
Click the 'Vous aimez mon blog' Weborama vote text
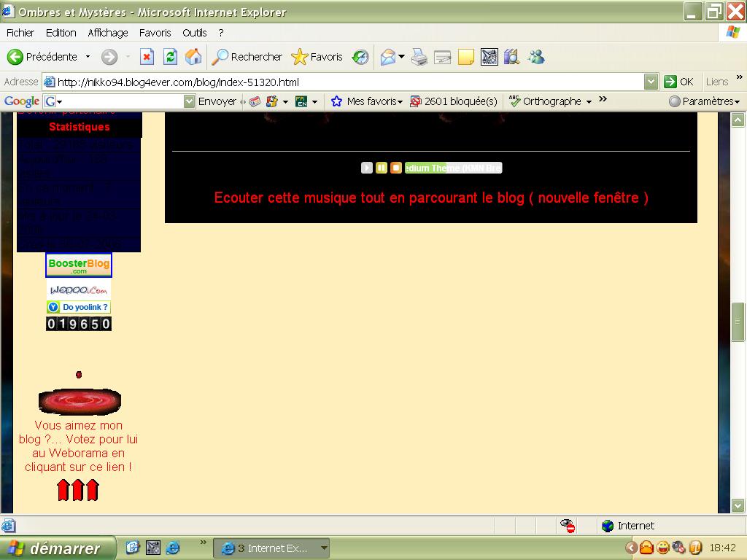coord(78,446)
